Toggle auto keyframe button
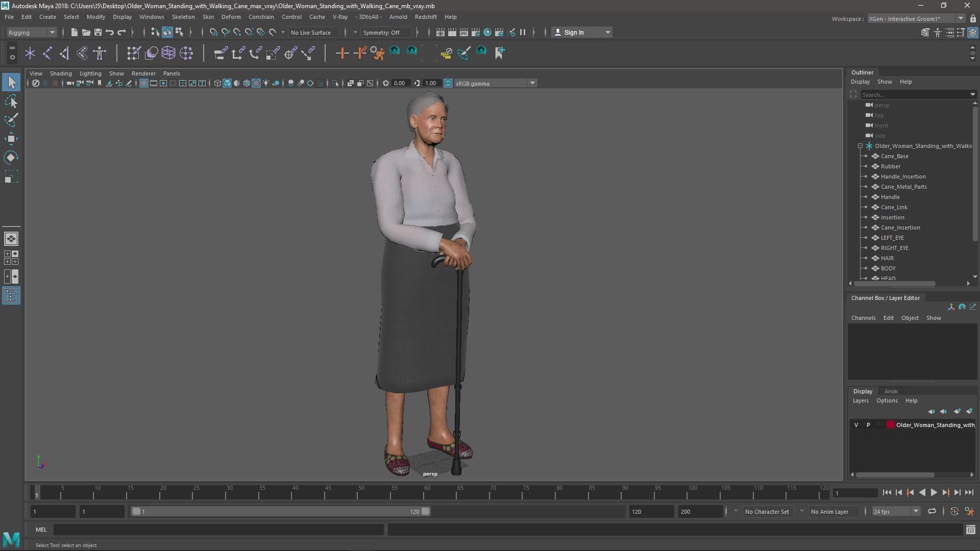980x551 pixels. tap(954, 511)
